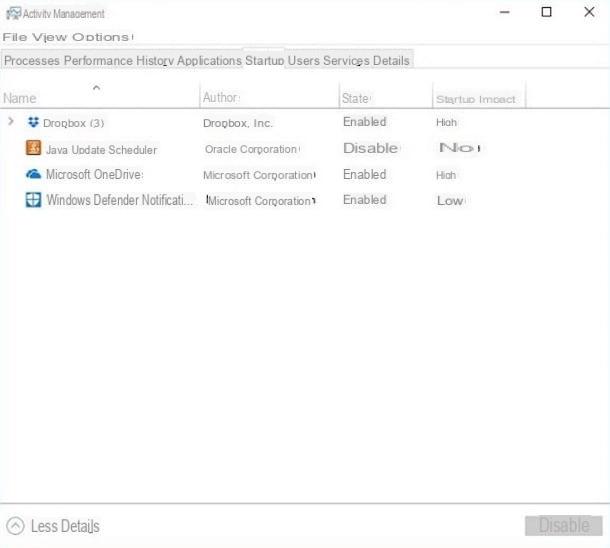Sort by Name column header
Viewport: 610px width, 548px height.
point(20,98)
